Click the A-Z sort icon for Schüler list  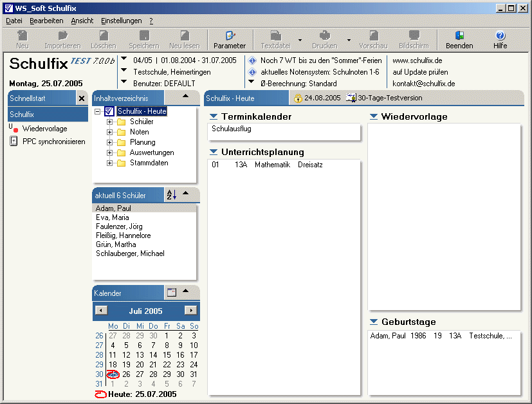pos(172,195)
